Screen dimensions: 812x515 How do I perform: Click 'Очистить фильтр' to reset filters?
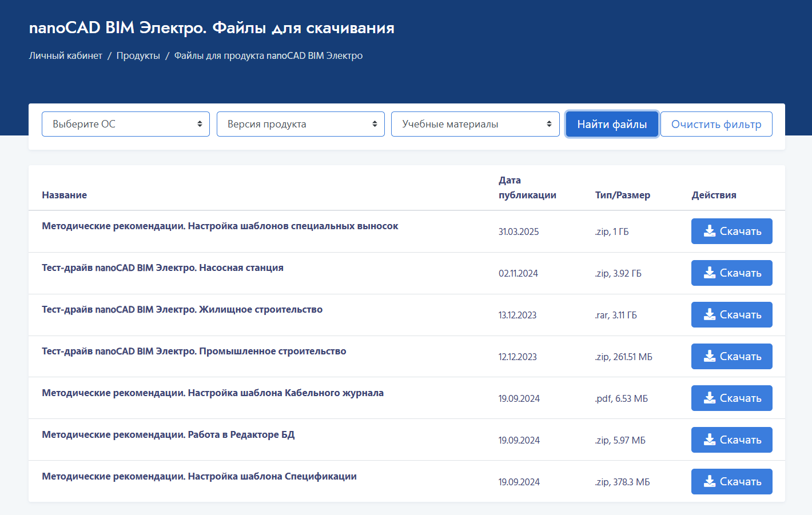[717, 124]
